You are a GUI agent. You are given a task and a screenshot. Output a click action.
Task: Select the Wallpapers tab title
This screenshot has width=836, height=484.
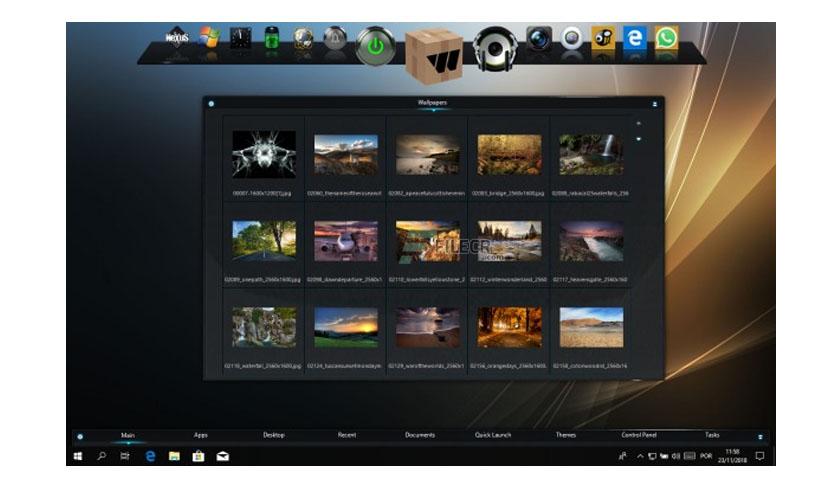432,102
